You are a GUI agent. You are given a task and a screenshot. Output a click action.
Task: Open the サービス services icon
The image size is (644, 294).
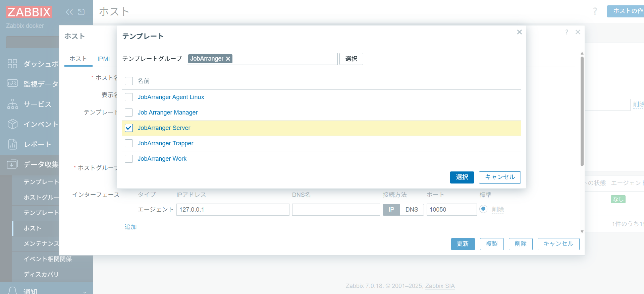[x=12, y=104]
